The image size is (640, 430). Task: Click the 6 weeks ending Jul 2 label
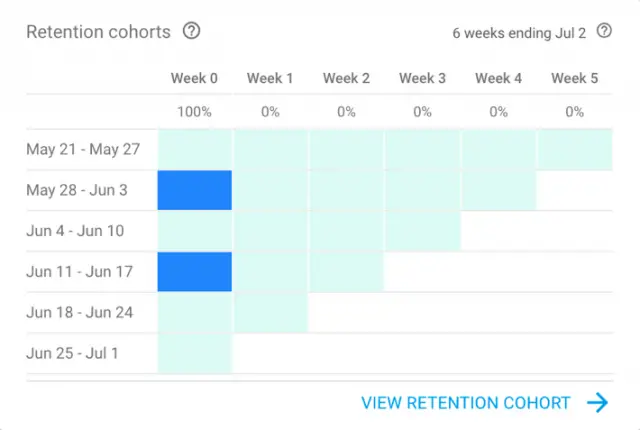(520, 32)
